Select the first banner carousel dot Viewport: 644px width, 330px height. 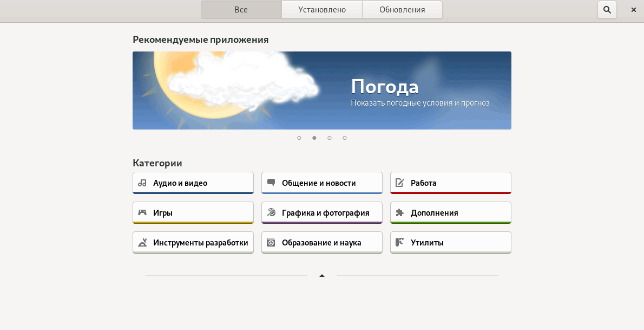pyautogui.click(x=299, y=138)
